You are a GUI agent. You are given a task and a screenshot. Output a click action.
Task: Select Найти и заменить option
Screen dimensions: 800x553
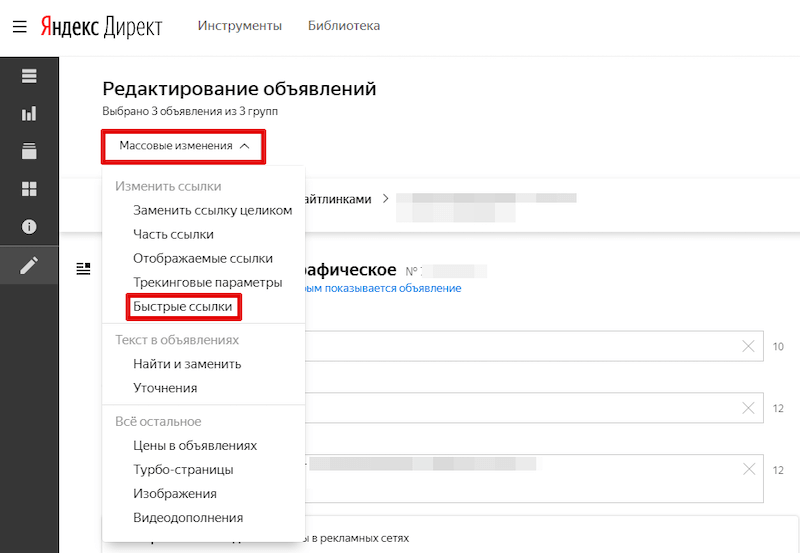click(187, 364)
